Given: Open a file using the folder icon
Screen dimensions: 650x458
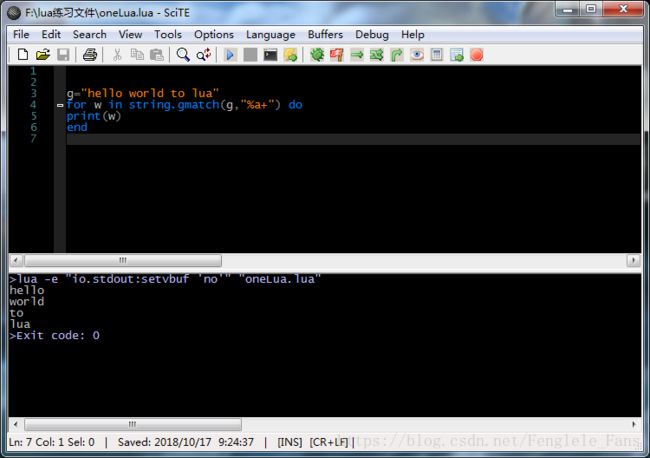Looking at the screenshot, I should coord(43,55).
